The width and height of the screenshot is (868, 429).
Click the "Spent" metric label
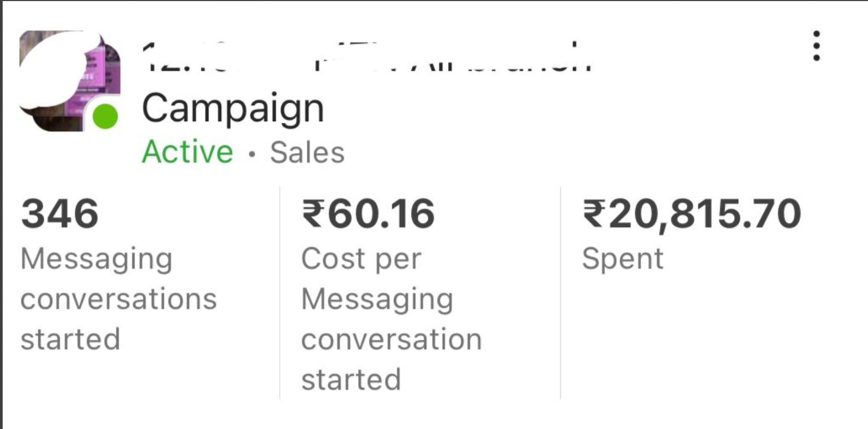(x=622, y=259)
